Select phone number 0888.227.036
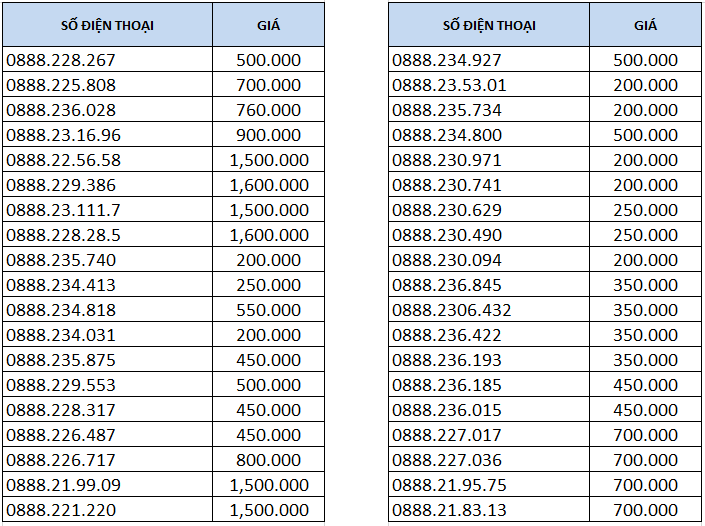Screen dimensions: 705x526 coord(447,460)
